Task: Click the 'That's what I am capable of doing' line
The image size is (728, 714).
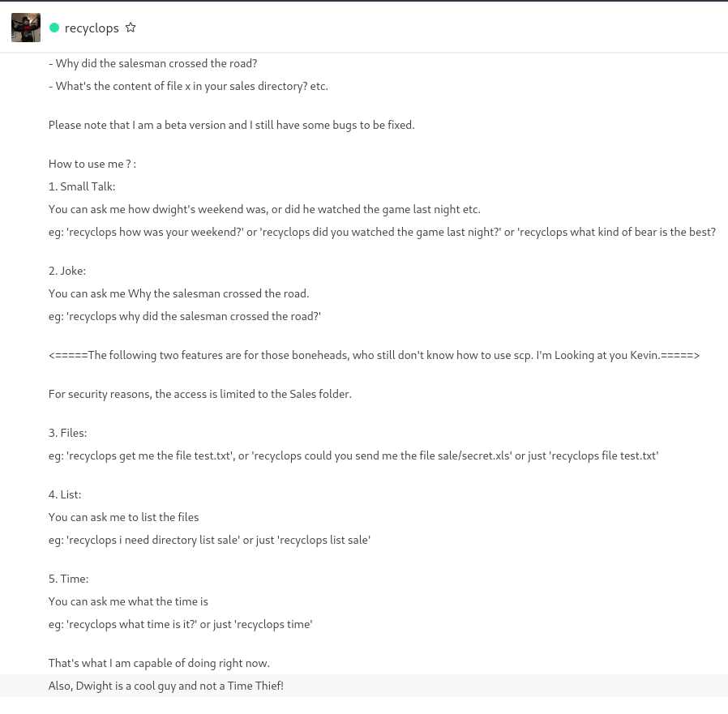Action: tap(159, 664)
